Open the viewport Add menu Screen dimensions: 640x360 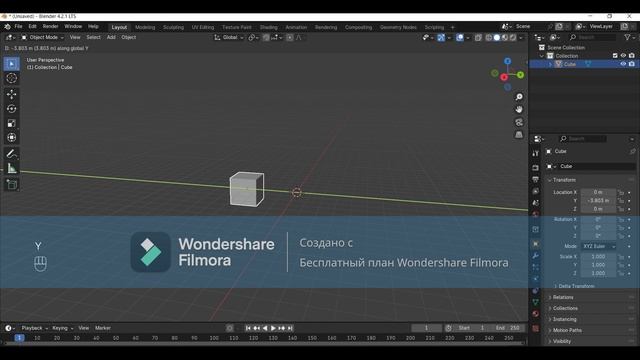(111, 38)
